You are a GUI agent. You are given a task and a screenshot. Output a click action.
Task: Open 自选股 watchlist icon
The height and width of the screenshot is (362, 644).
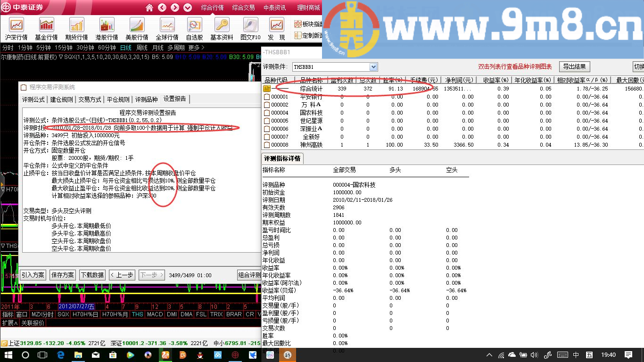[x=194, y=29]
